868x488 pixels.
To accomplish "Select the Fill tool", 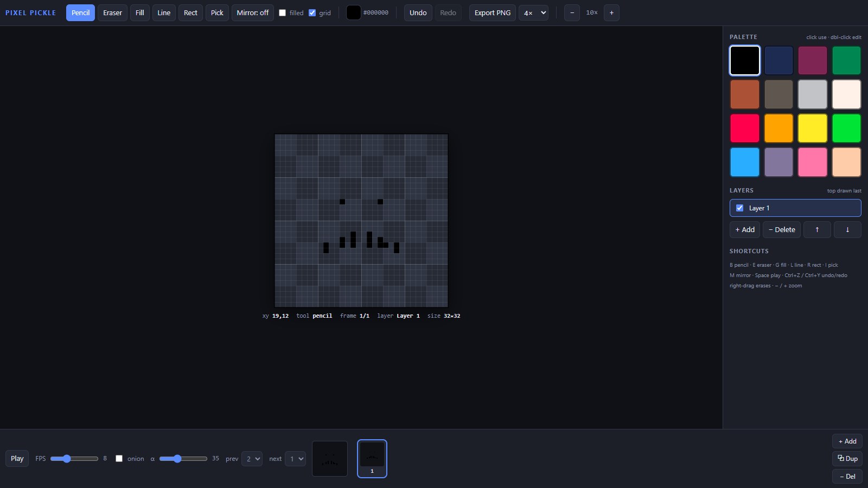I will point(140,12).
